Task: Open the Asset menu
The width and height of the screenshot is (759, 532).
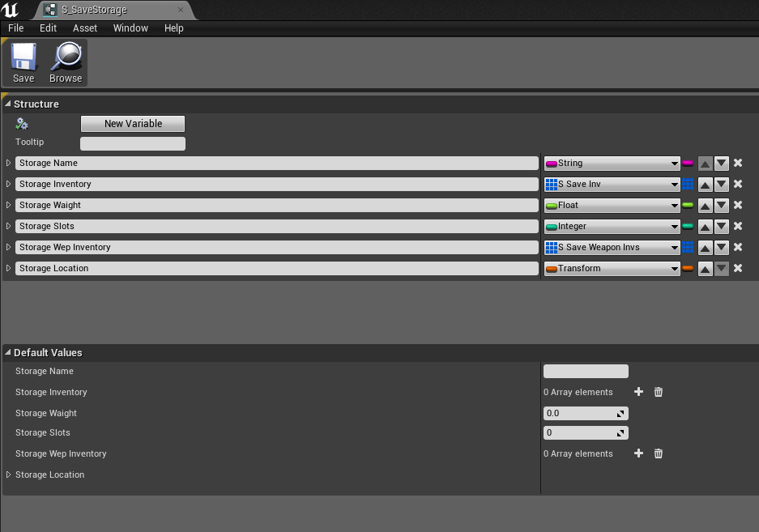Action: coord(85,28)
